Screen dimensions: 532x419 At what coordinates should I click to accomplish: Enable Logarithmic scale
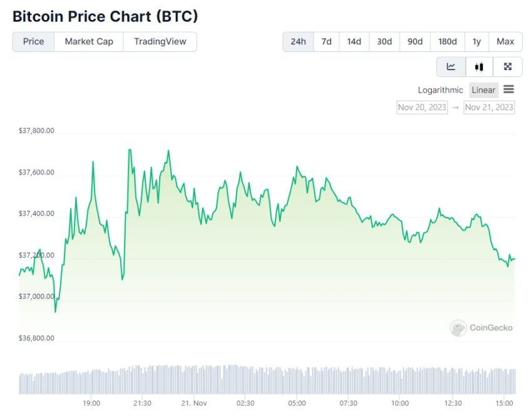point(441,90)
